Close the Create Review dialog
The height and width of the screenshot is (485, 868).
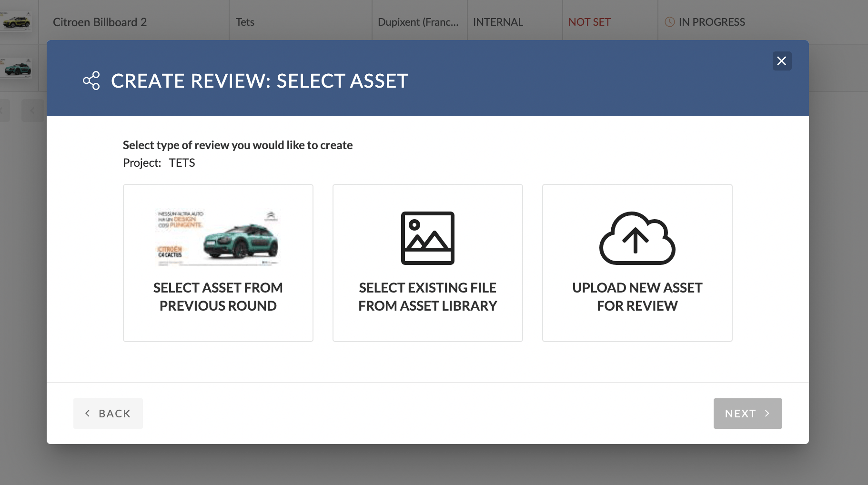[782, 61]
